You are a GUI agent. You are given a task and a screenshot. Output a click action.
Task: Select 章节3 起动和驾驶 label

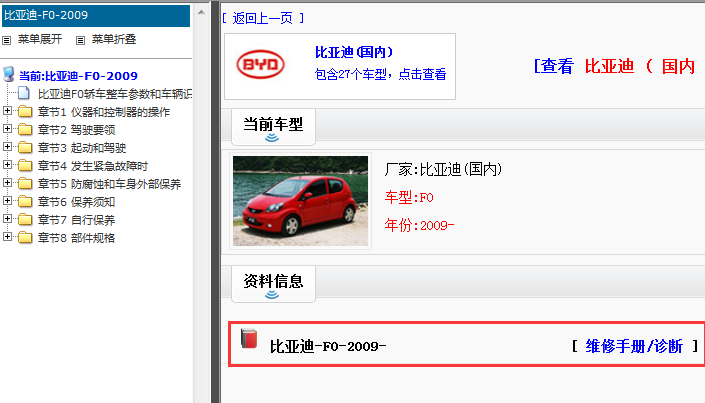[x=82, y=148]
